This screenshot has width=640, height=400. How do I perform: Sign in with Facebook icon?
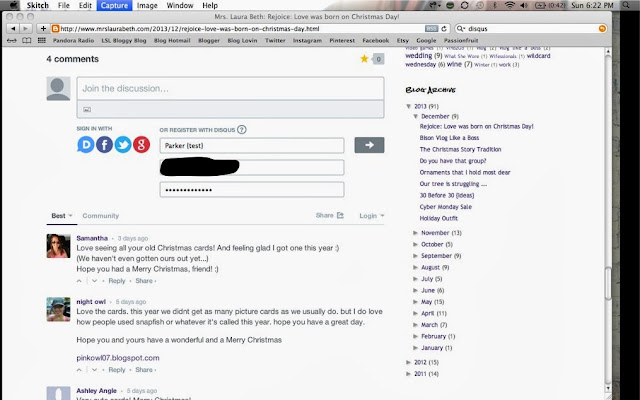click(104, 145)
